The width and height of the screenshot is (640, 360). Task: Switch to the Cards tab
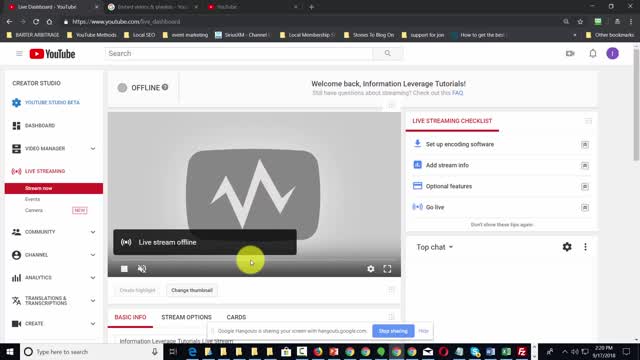pos(236,317)
